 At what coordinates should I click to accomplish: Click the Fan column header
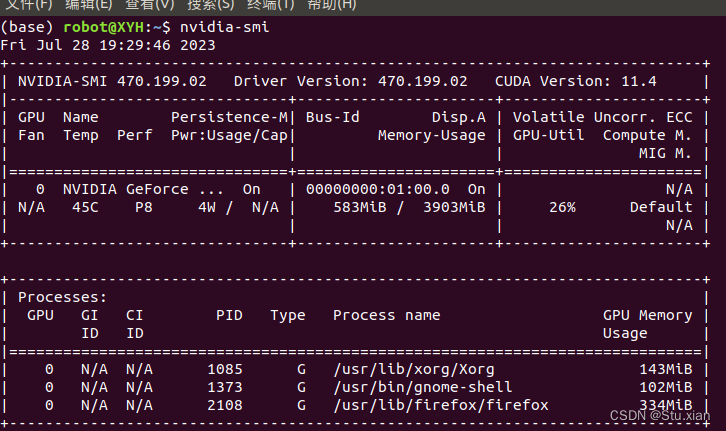(31, 135)
